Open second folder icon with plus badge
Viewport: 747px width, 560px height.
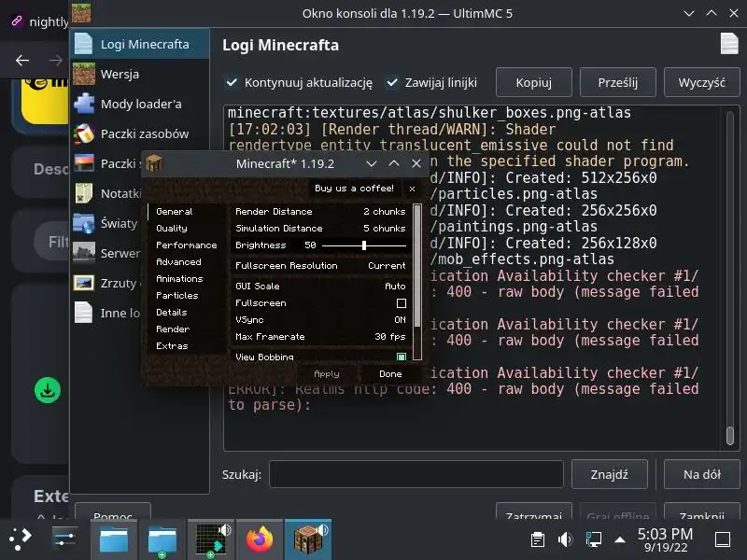coord(162,540)
